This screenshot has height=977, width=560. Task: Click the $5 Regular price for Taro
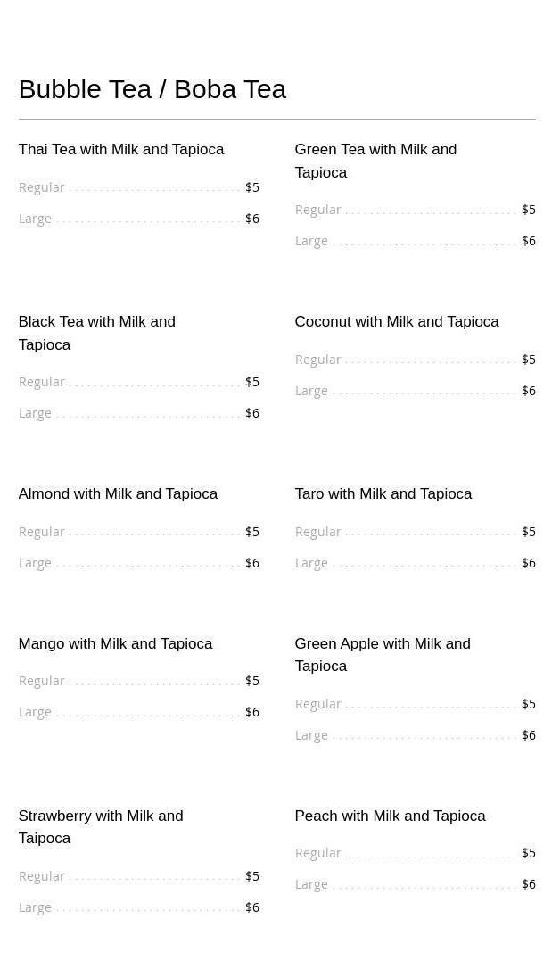(529, 532)
